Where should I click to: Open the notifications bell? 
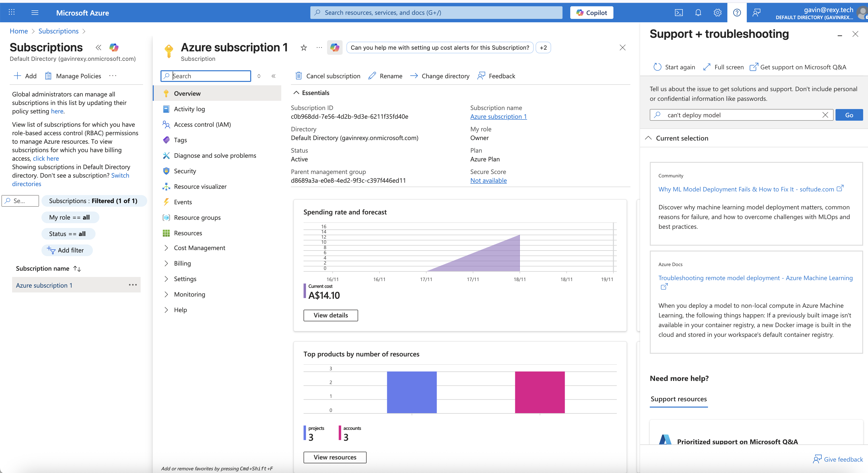(x=698, y=13)
